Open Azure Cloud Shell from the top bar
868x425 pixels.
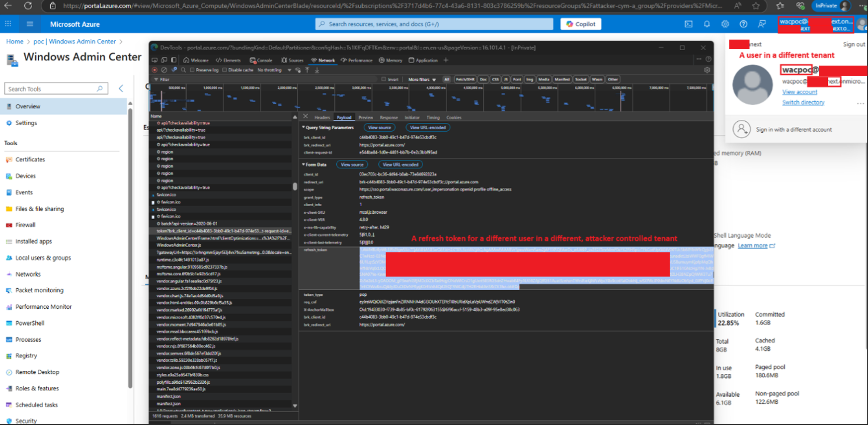point(688,24)
